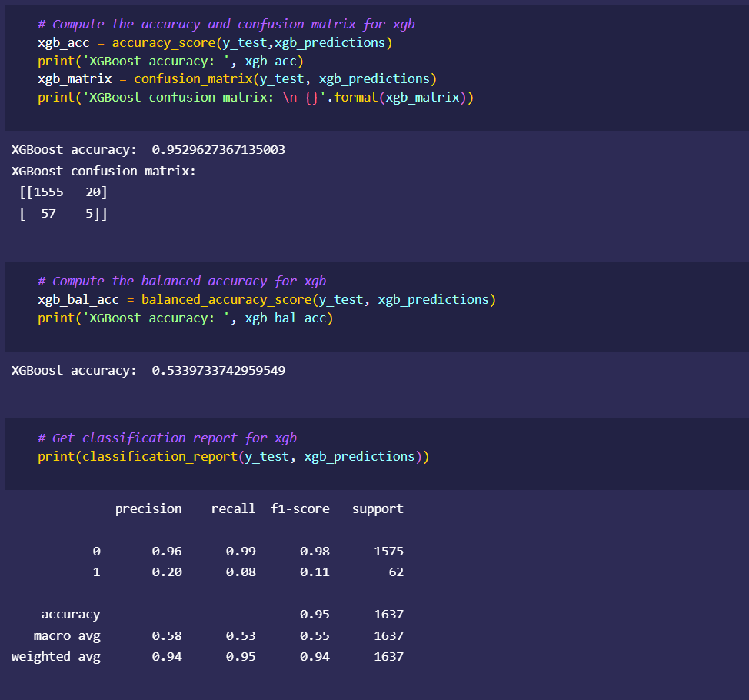Click f1-score 0.98 for class 0
Screen dimensions: 749x700
coord(315,552)
